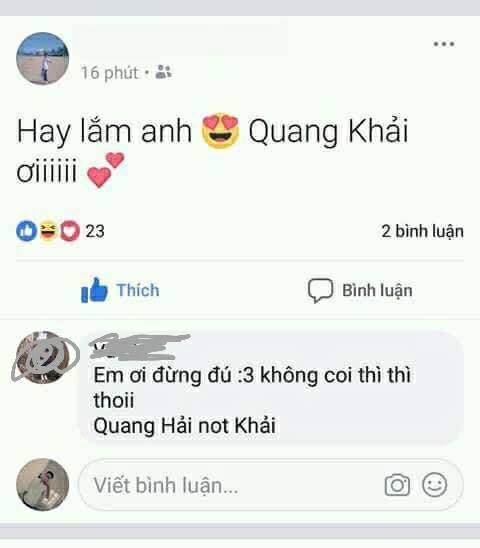Open the 2 bình luận comments link
480x548 pixels.
(x=422, y=231)
